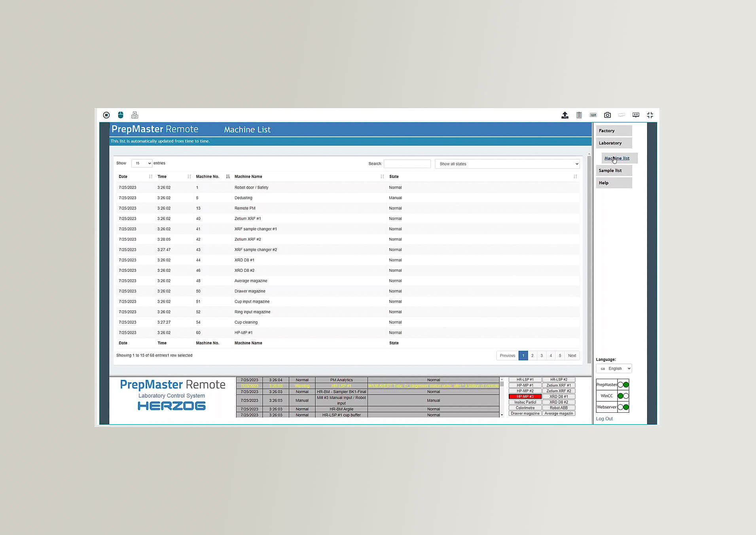The image size is (756, 535).
Task: Select the Cup cleaning row
Action: point(348,322)
